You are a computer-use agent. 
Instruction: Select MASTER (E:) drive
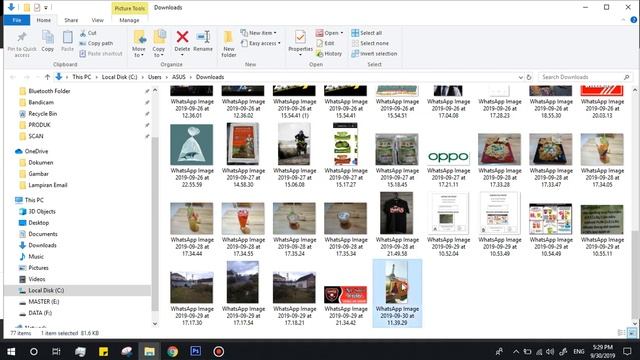point(43,302)
